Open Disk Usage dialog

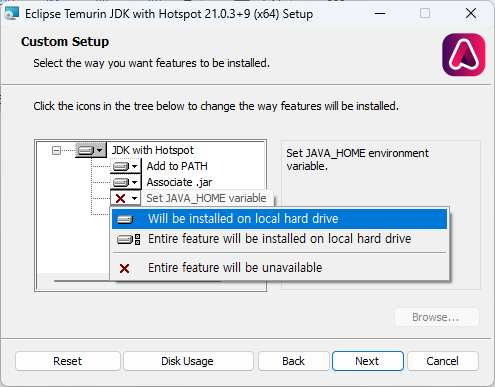(x=188, y=361)
